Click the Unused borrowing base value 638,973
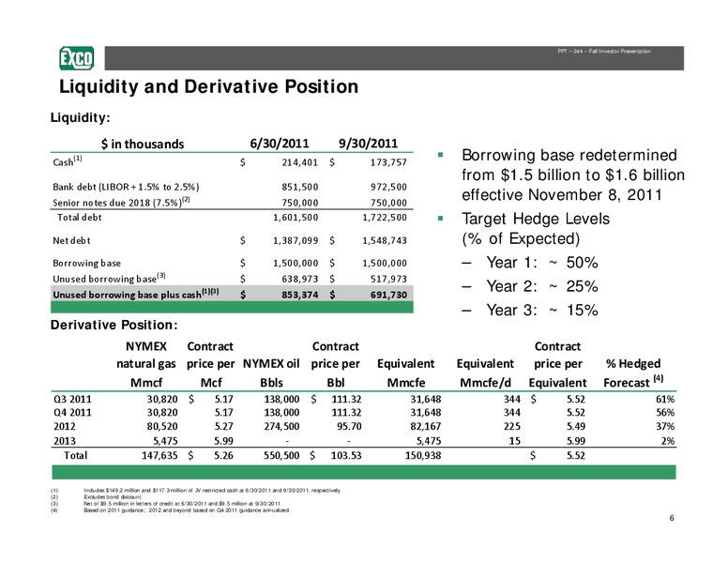The width and height of the screenshot is (728, 563). [300, 279]
